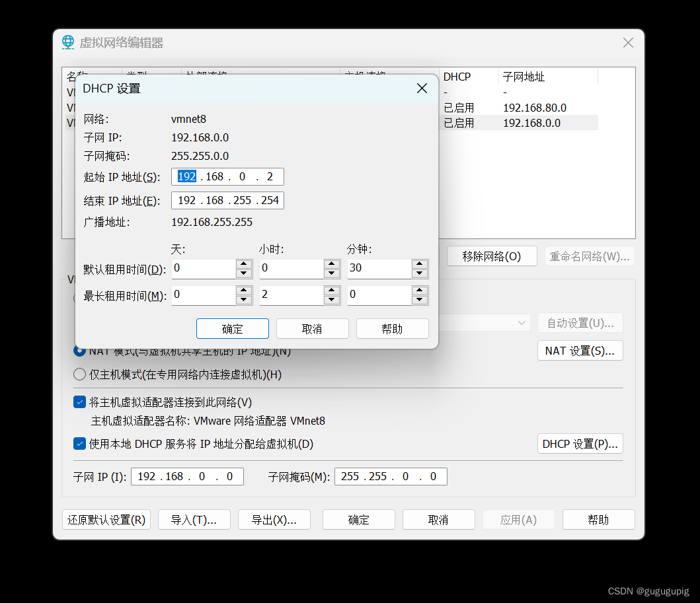Click 默认租用时间 days value field

[204, 269]
